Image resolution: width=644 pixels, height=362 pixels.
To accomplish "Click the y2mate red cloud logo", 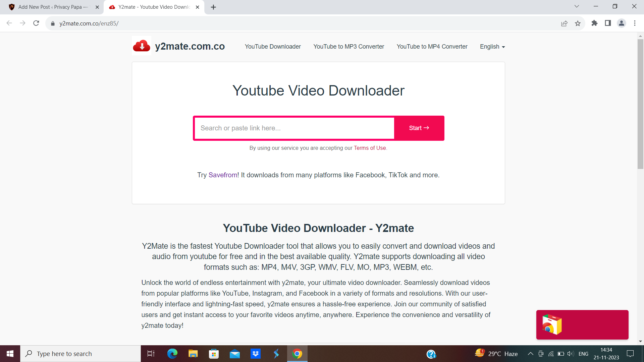I will [x=142, y=46].
